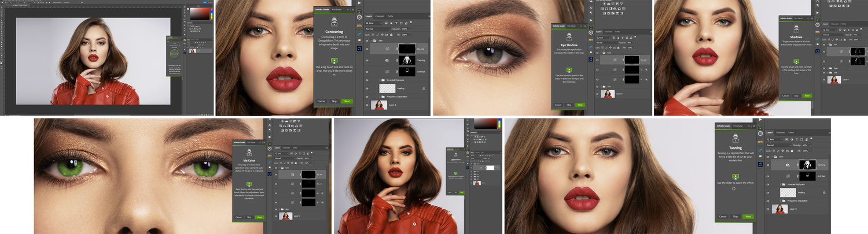Screen dimensions: 868x234
Task: Open History clock icon in Tanning screenshot
Action: (760, 133)
